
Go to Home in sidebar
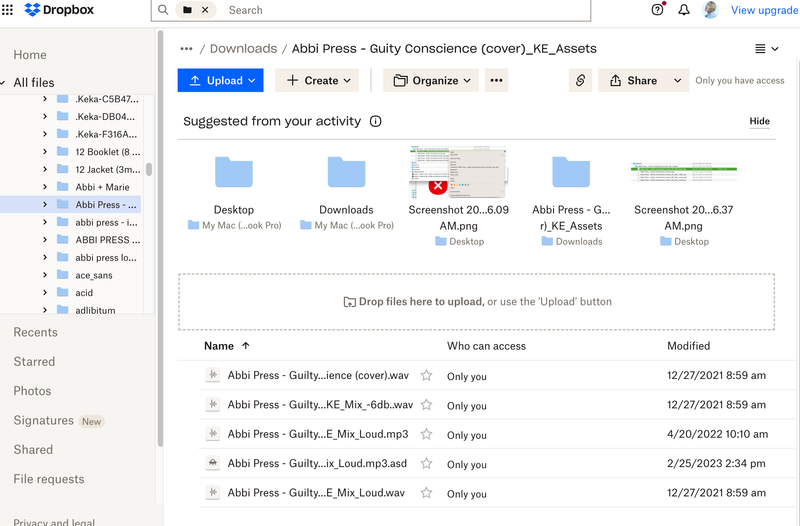pyautogui.click(x=30, y=55)
